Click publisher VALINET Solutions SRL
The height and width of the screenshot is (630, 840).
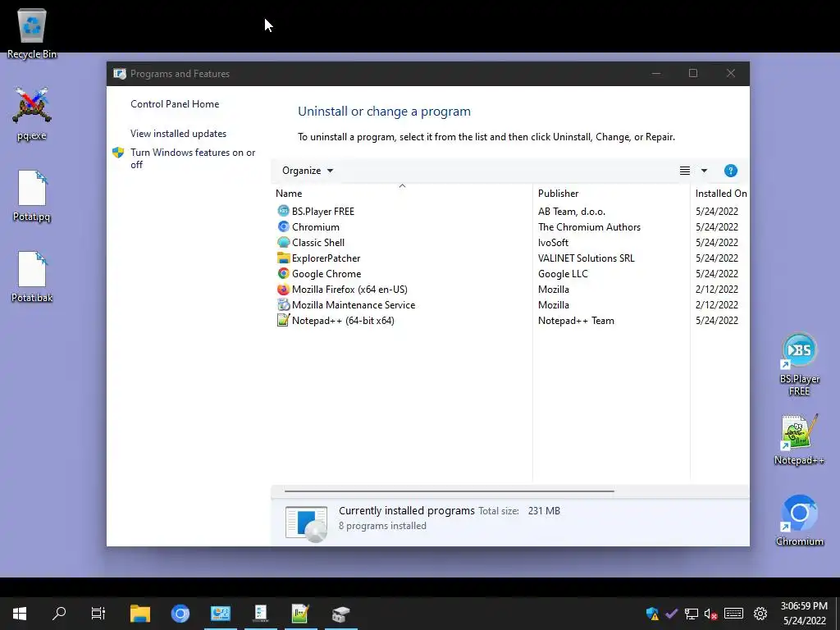point(586,258)
